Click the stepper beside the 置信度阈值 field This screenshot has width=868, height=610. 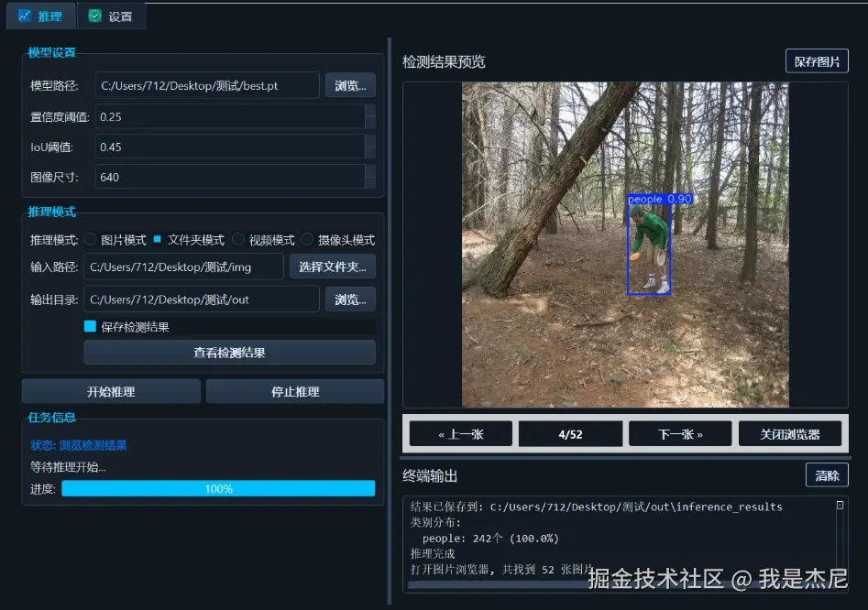(370, 116)
